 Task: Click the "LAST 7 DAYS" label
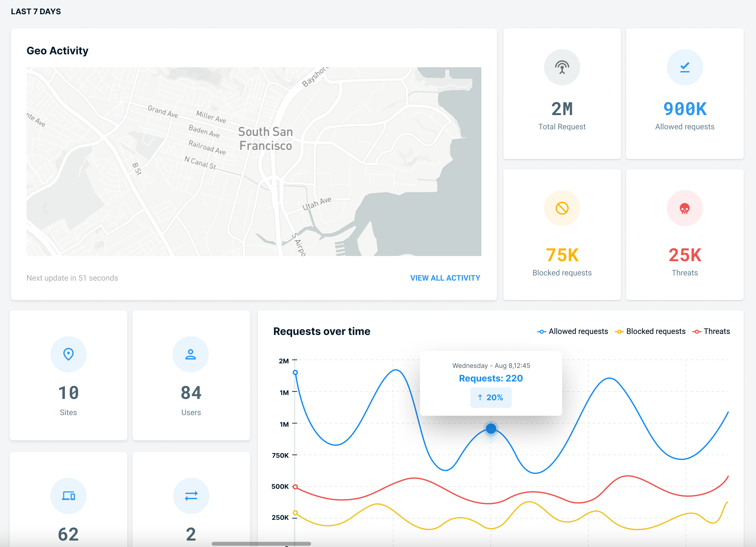point(36,12)
